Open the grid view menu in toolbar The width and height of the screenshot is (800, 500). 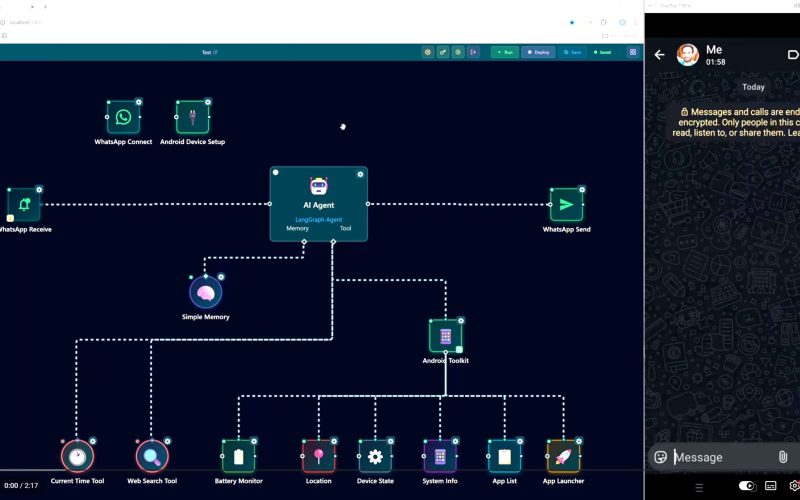(632, 52)
